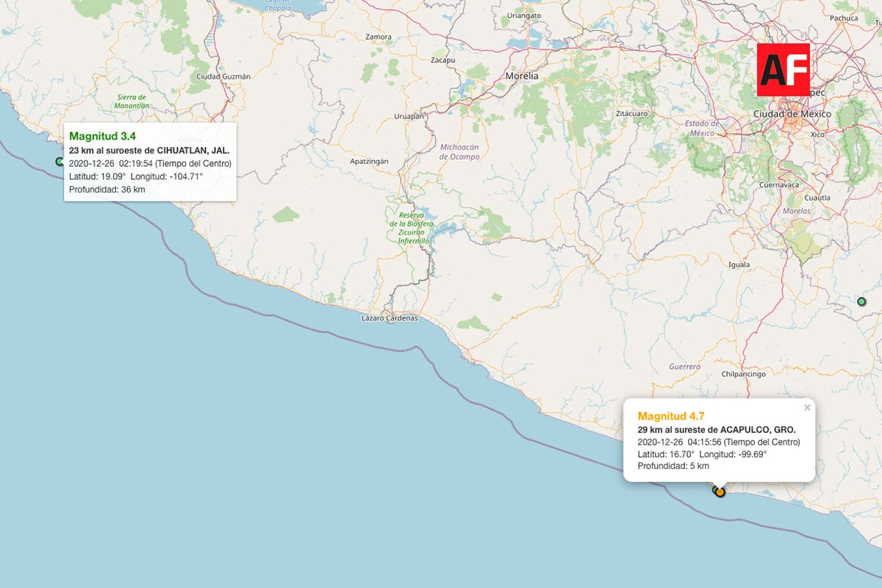882x588 pixels.
Task: Click the Apatzingán city label
Action: pos(370,161)
